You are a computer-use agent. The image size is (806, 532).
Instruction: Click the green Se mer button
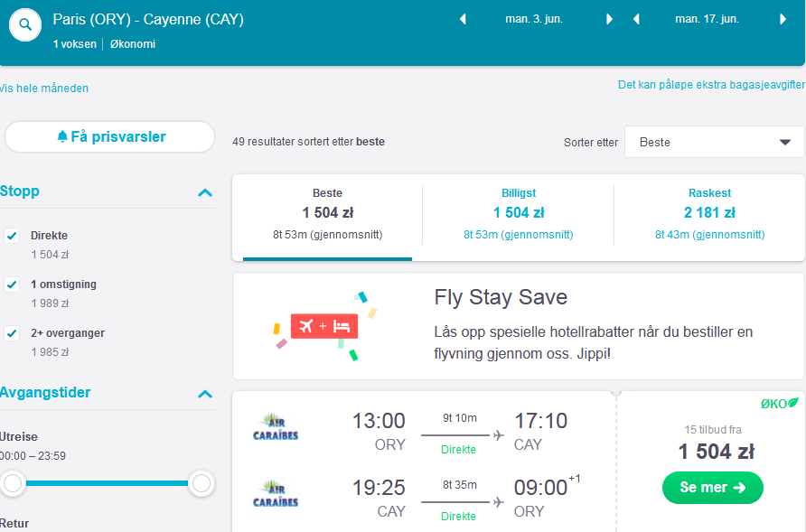pos(712,487)
